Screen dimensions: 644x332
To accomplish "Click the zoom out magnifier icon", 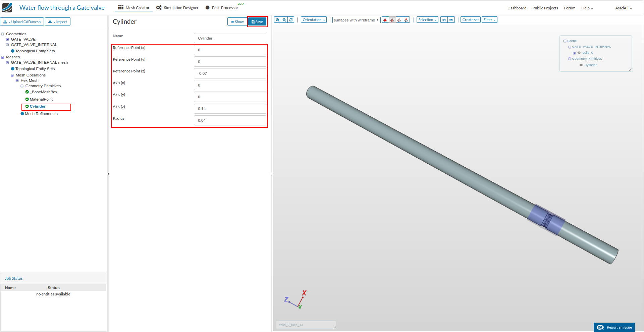I will pyautogui.click(x=284, y=20).
